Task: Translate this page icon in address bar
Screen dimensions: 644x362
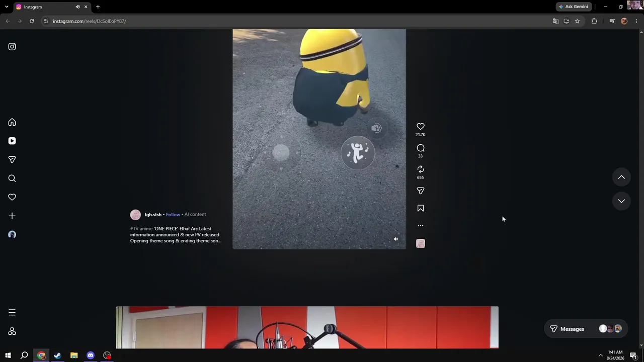Action: 555,21
